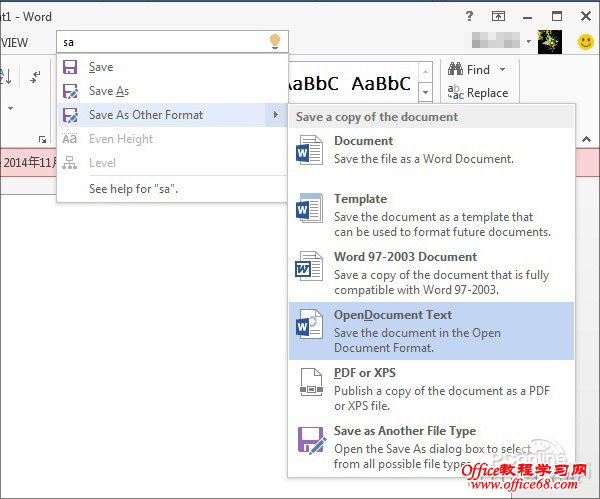This screenshot has height=499, width=600.
Task: Open Save As Other Format submenu
Action: click(x=172, y=115)
